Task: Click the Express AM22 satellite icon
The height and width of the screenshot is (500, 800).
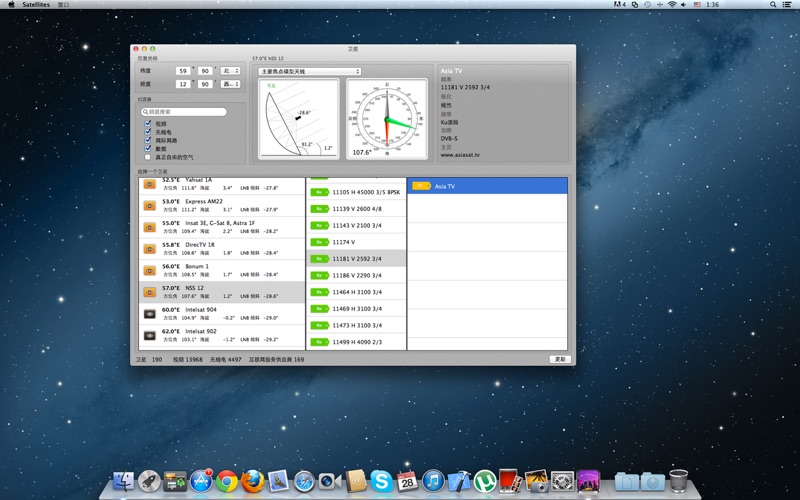Action: (149, 206)
